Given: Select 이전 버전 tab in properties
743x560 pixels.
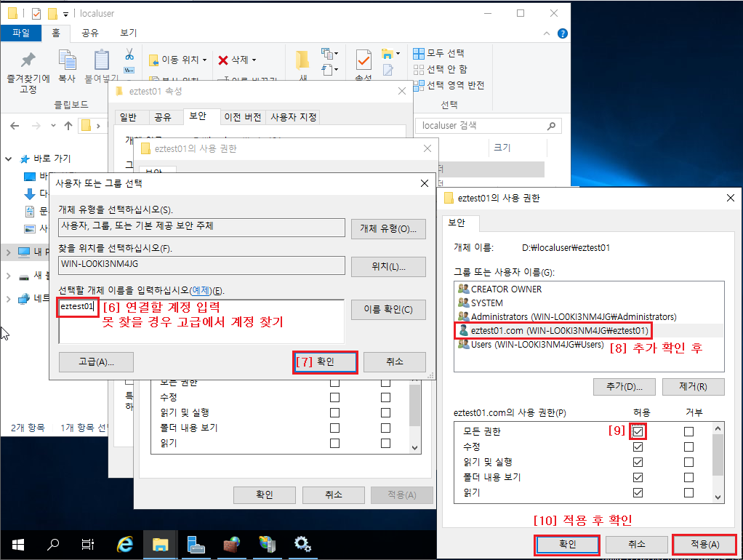Looking at the screenshot, I should tap(242, 117).
